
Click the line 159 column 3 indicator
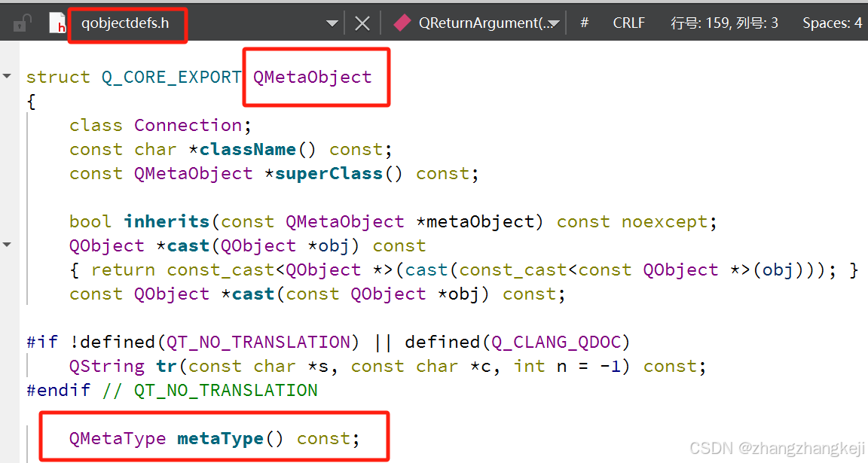coord(724,23)
